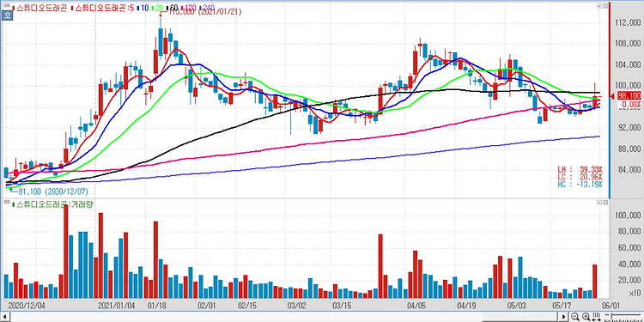
Task: Click the horizontal scrollbar right arrow
Action: click(x=564, y=317)
